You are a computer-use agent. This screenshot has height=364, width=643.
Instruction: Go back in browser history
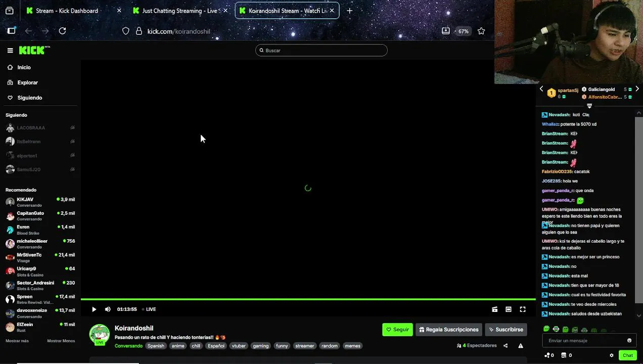[28, 31]
